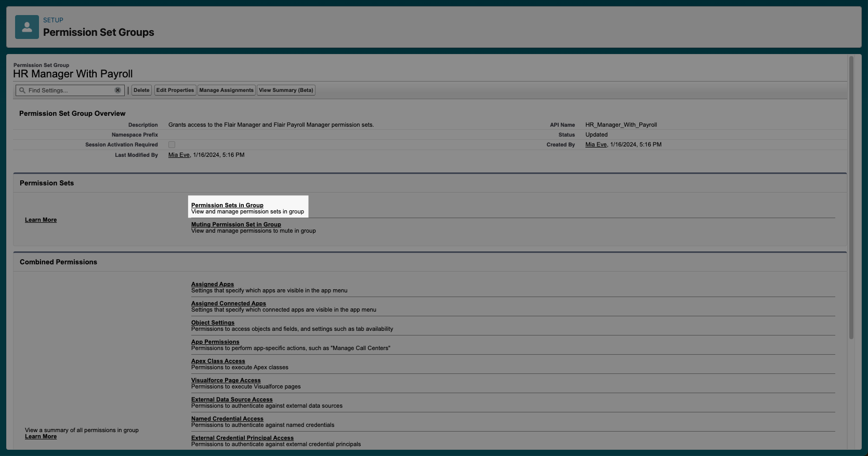Open the Assigned Apps settings link

pos(213,284)
